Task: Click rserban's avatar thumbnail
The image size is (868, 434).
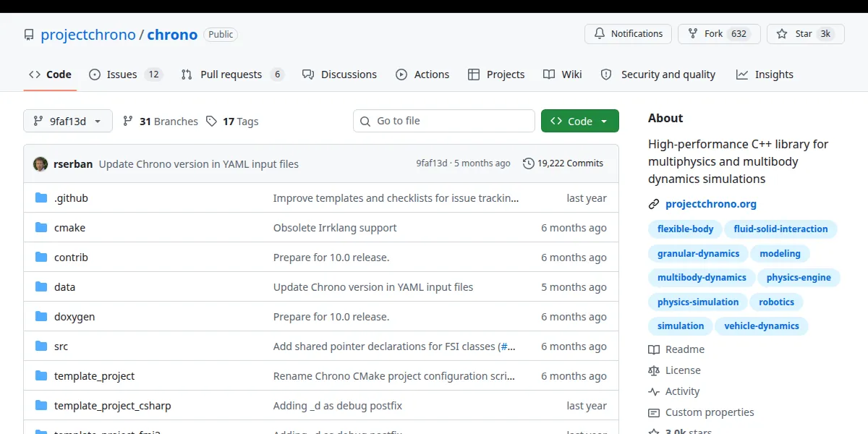Action: (x=41, y=164)
